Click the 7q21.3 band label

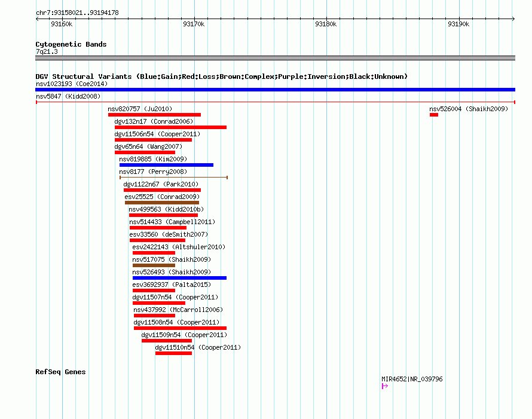point(47,51)
